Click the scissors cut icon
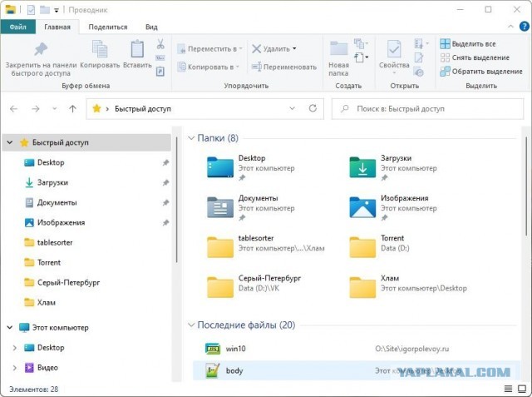The height and width of the screenshot is (397, 532). tap(160, 44)
